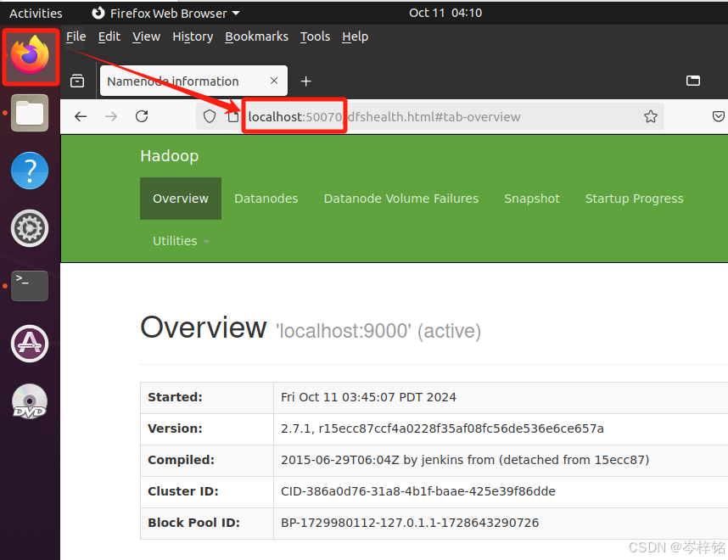Click the Version: label cell
This screenshot has height=560, width=728.
pos(207,429)
